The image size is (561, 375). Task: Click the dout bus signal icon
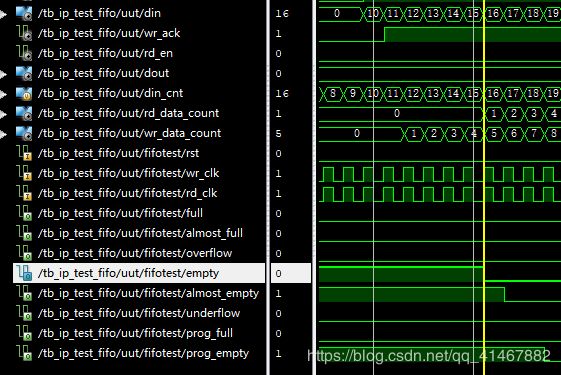24,73
